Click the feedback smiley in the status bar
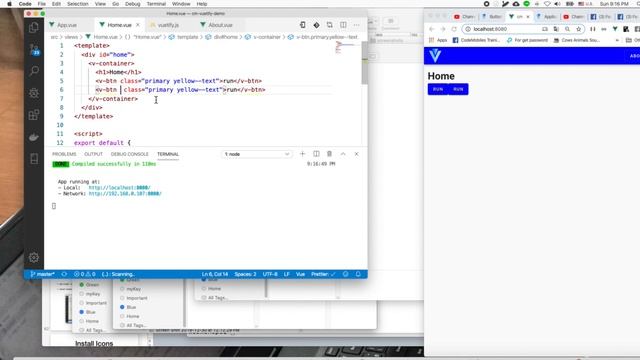640x360 pixels. (x=345, y=274)
